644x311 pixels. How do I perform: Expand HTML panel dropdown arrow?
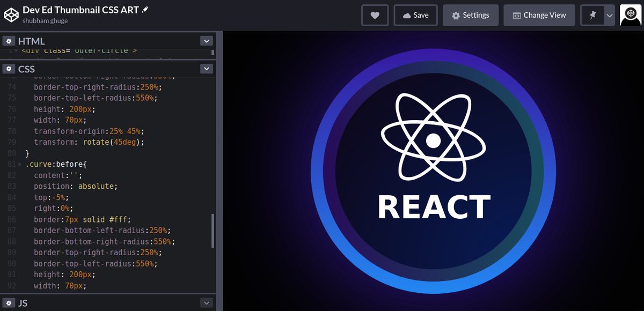[207, 41]
